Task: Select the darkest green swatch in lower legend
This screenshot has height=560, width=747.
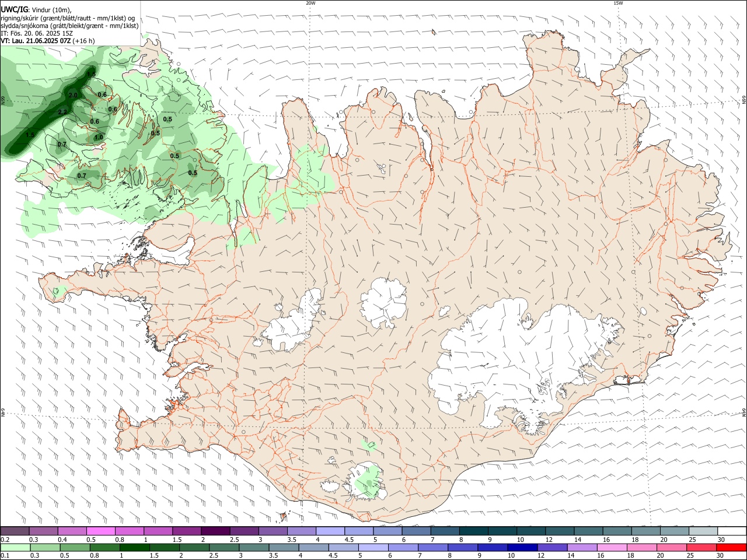Action: [134, 548]
